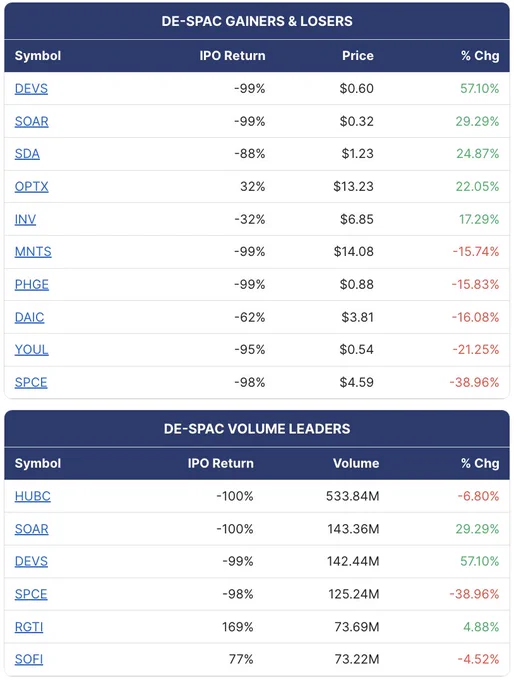Open the DEVS link in Gainers & Losers
The image size is (514, 680).
pos(31,88)
